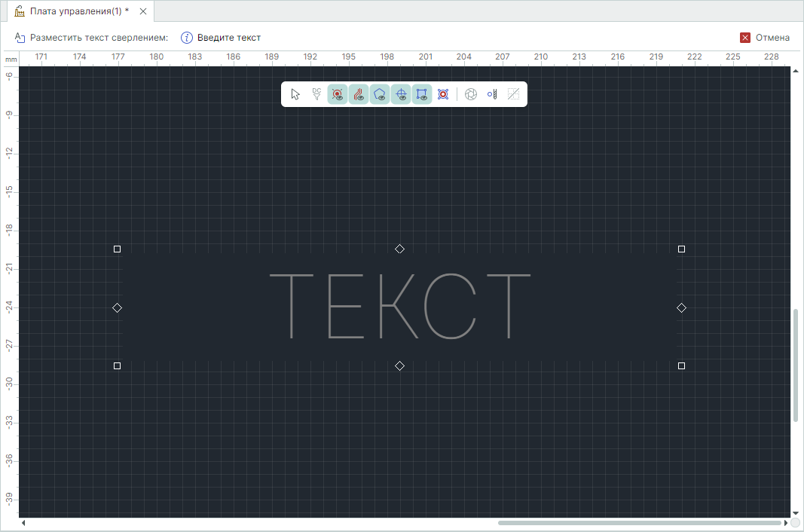
Task: Click the ТЕКСТ placeholder on canvas
Action: (400, 306)
